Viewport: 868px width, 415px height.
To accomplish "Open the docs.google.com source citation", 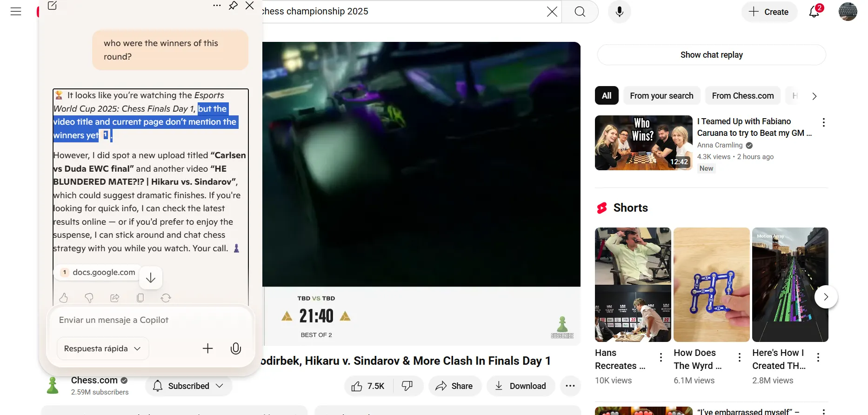I will click(99, 272).
